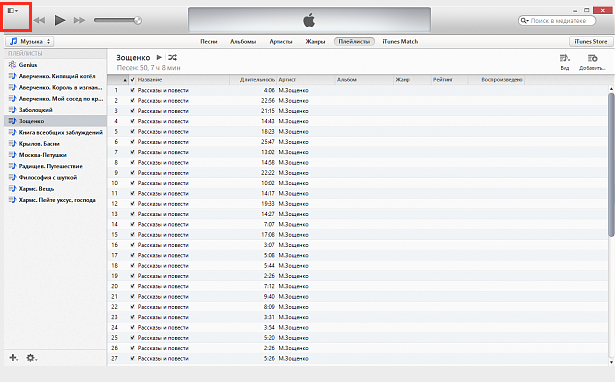
Task: Open the iTunes main menu icon
Action: (13, 11)
